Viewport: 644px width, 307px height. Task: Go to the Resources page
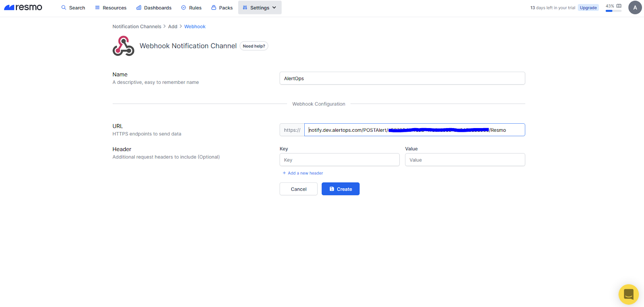coord(111,8)
